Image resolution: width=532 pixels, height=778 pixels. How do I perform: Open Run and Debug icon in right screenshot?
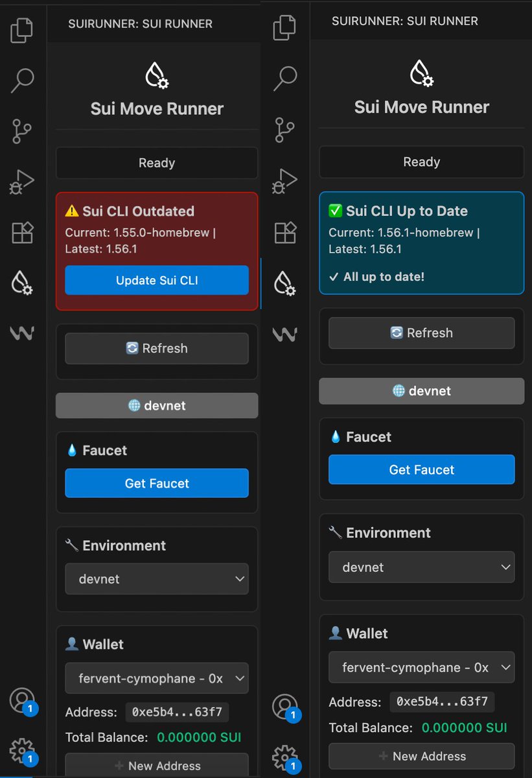[x=285, y=180]
